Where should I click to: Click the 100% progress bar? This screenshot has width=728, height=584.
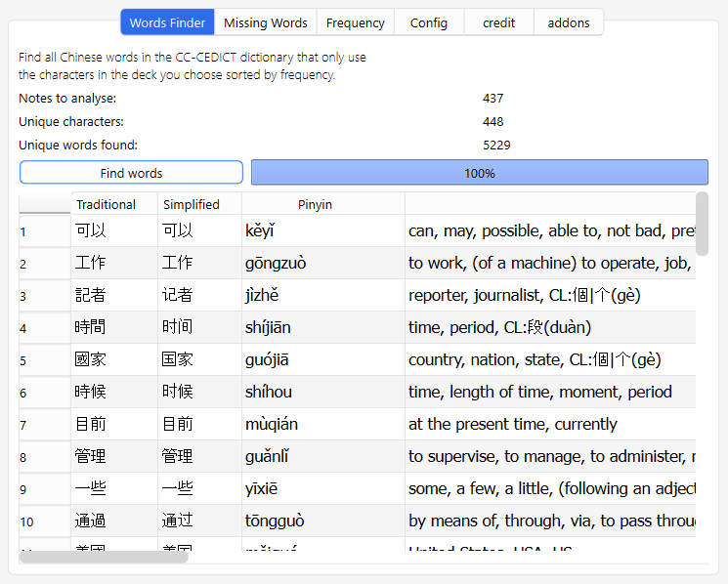pos(479,173)
